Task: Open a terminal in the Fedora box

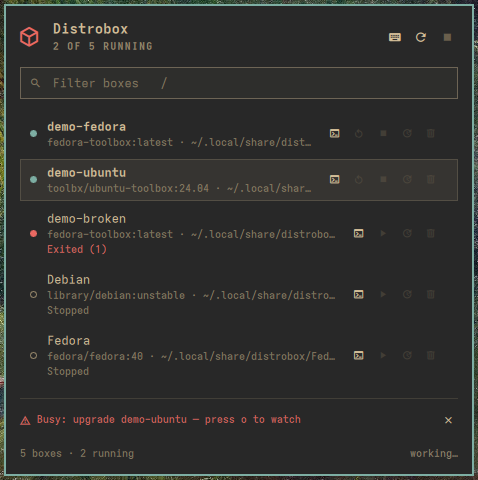Action: coord(359,355)
